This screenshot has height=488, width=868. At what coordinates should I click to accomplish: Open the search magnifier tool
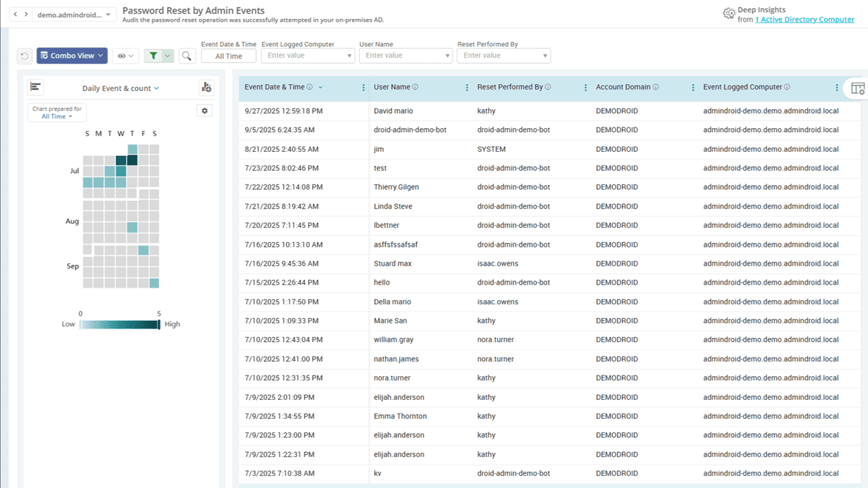click(x=186, y=56)
